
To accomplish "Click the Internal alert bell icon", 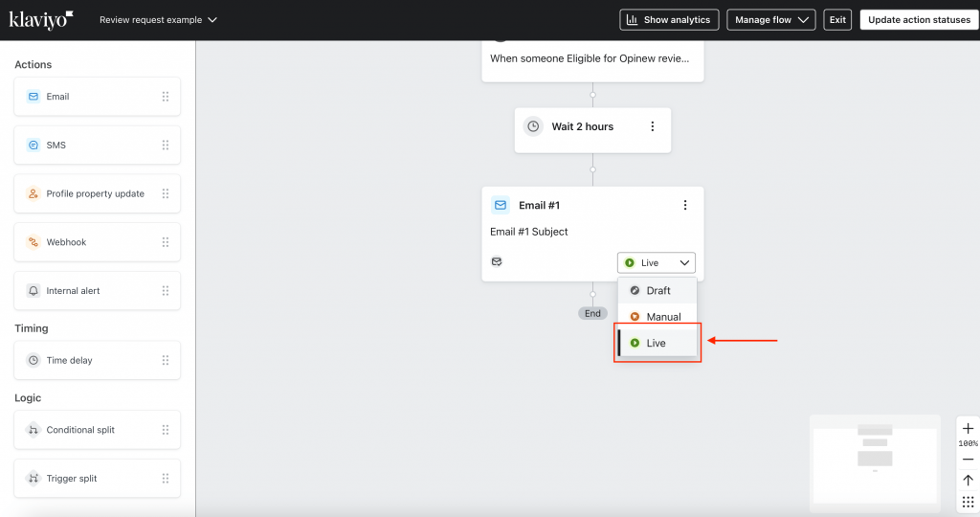I will pyautogui.click(x=33, y=291).
